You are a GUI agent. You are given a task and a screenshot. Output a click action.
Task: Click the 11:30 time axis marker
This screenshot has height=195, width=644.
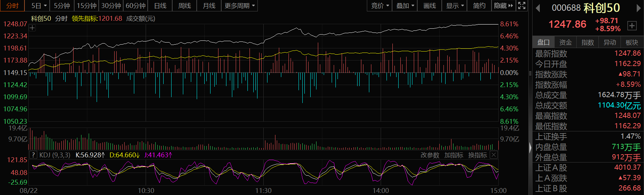263,191
